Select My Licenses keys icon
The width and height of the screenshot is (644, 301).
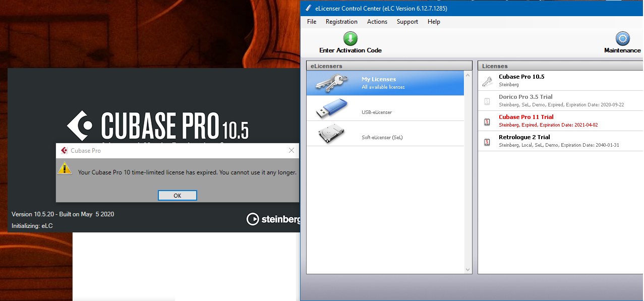(332, 83)
